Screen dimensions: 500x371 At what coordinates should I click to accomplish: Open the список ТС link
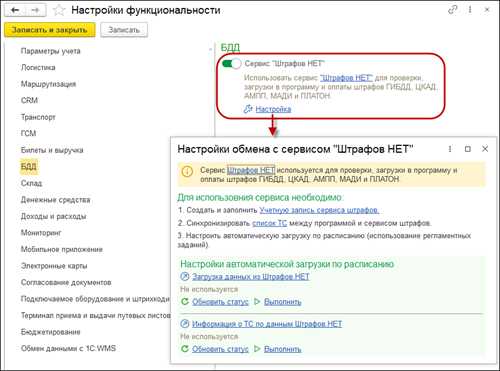click(269, 223)
